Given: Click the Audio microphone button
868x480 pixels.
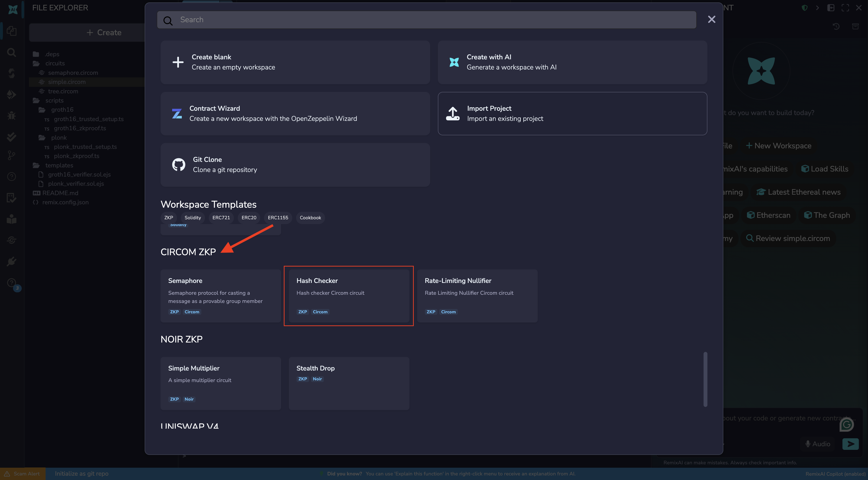Looking at the screenshot, I should (x=818, y=444).
